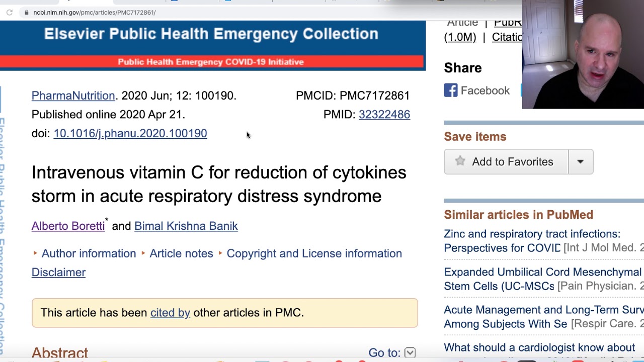The image size is (644, 362).
Task: View author Alberto Boretti
Action: (68, 226)
